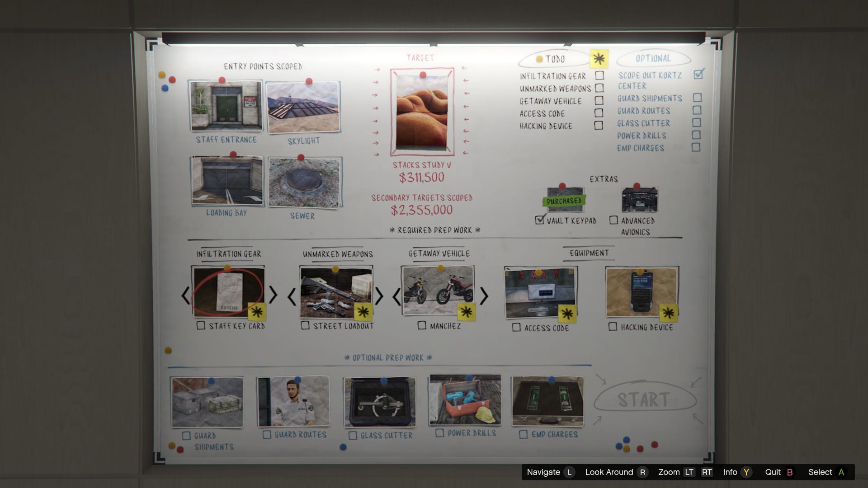The image size is (868, 488).
Task: Open the EMP Charges case photo
Action: pyautogui.click(x=548, y=402)
